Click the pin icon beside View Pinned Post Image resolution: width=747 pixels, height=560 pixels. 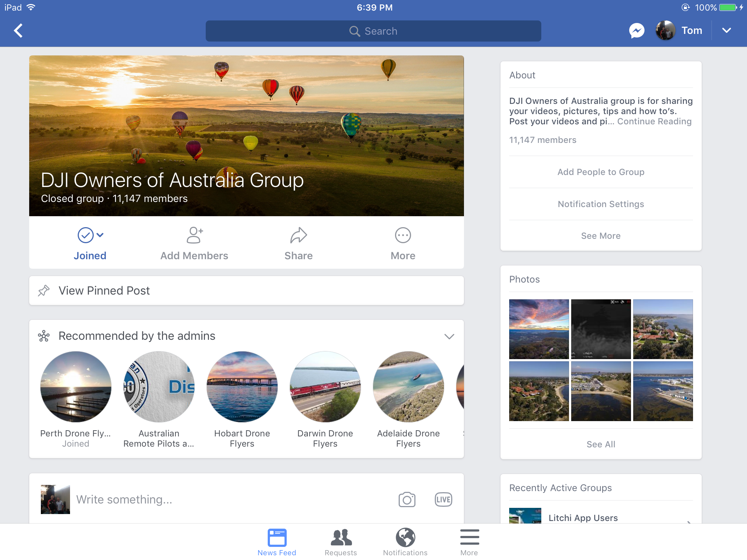44,291
